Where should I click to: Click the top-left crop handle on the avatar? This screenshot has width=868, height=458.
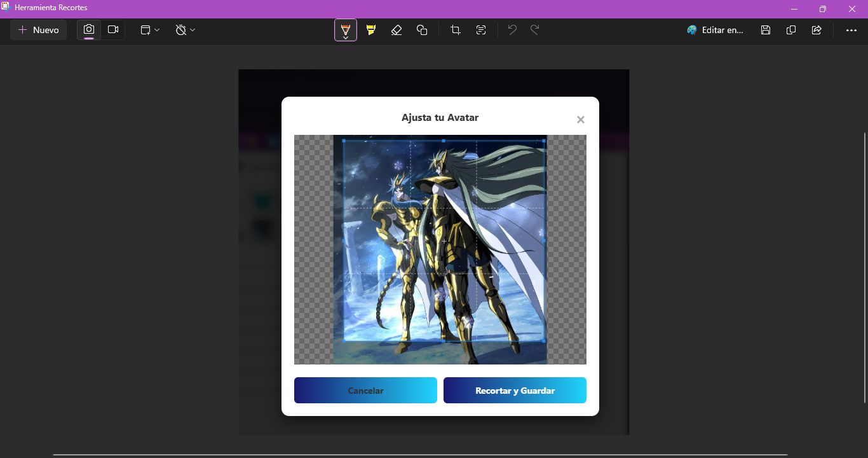tap(344, 141)
